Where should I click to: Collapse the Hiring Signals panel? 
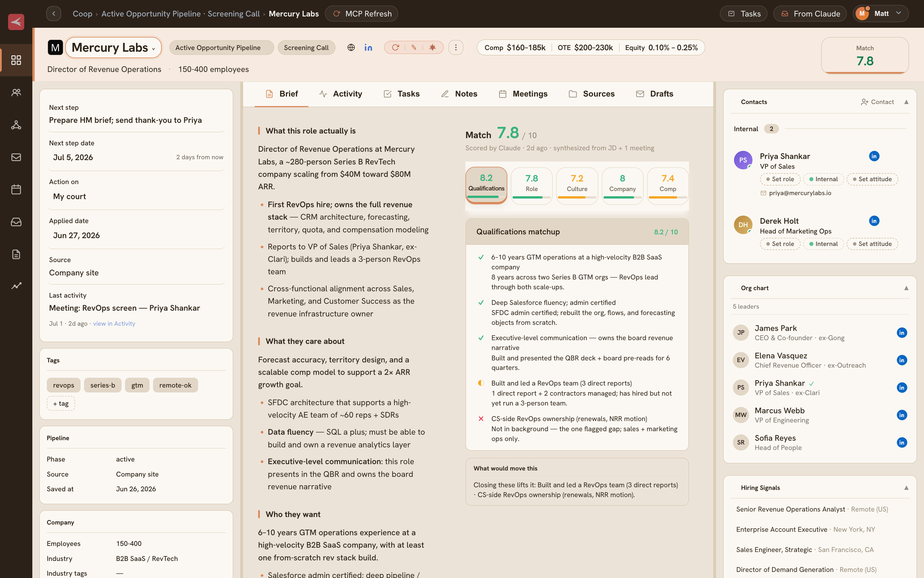pyautogui.click(x=906, y=488)
